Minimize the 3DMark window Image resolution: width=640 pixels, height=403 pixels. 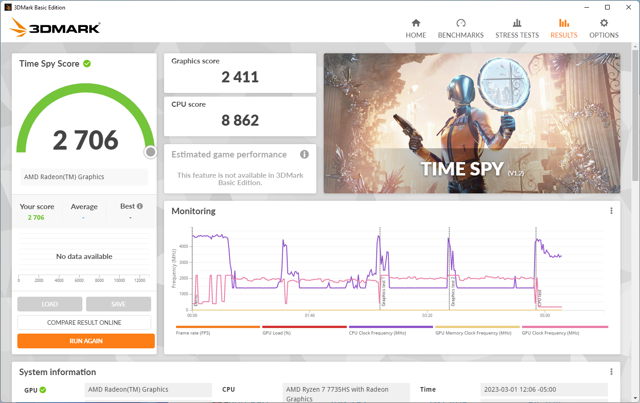pyautogui.click(x=587, y=7)
